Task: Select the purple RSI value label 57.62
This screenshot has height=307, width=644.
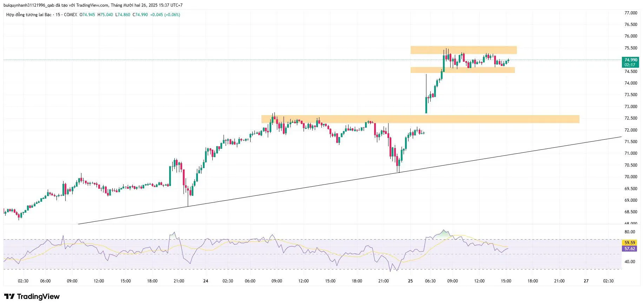Action: [630, 249]
